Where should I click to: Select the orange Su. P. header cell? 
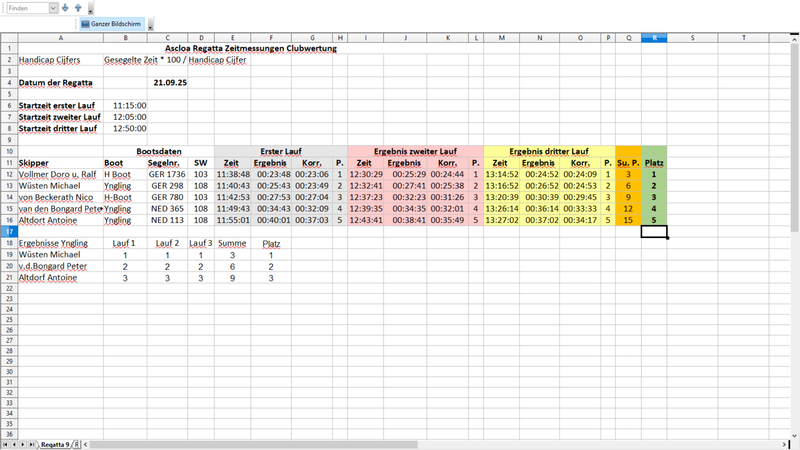pyautogui.click(x=628, y=162)
